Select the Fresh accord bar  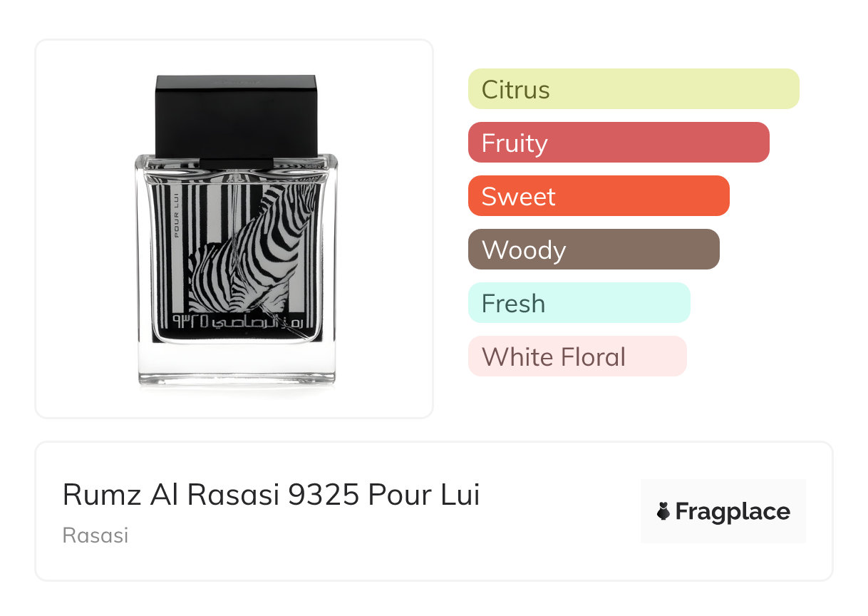point(579,303)
